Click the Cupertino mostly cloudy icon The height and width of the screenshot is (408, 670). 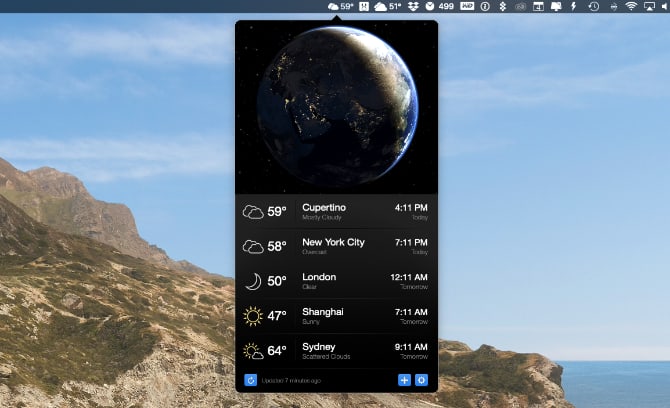point(253,211)
